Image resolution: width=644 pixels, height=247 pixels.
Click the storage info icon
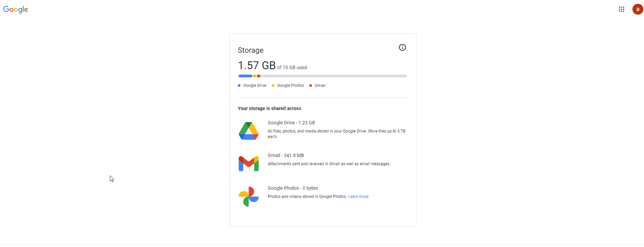point(402,47)
